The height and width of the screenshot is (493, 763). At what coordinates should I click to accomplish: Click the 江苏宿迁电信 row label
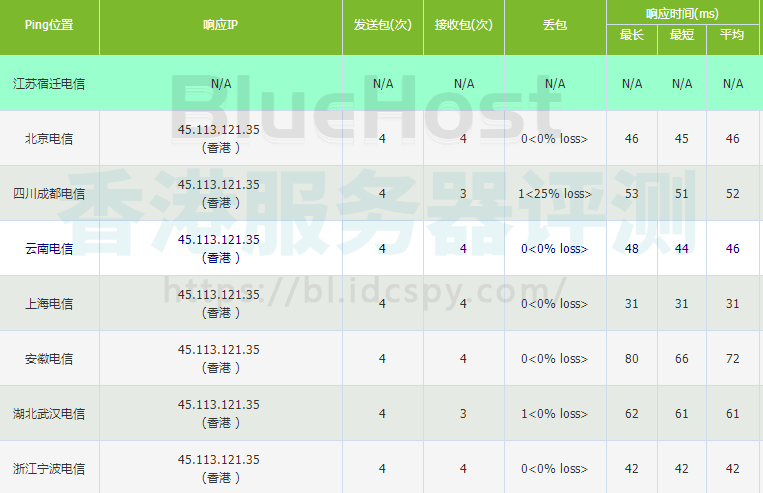(x=49, y=84)
